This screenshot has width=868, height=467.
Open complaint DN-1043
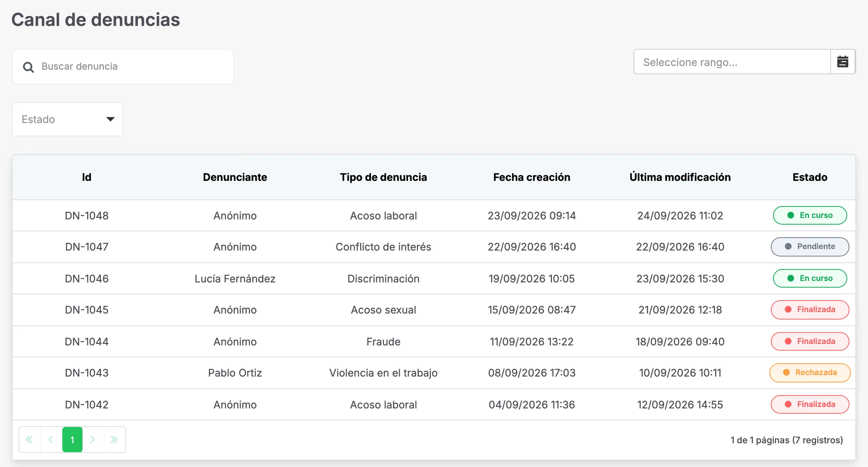[x=87, y=373]
